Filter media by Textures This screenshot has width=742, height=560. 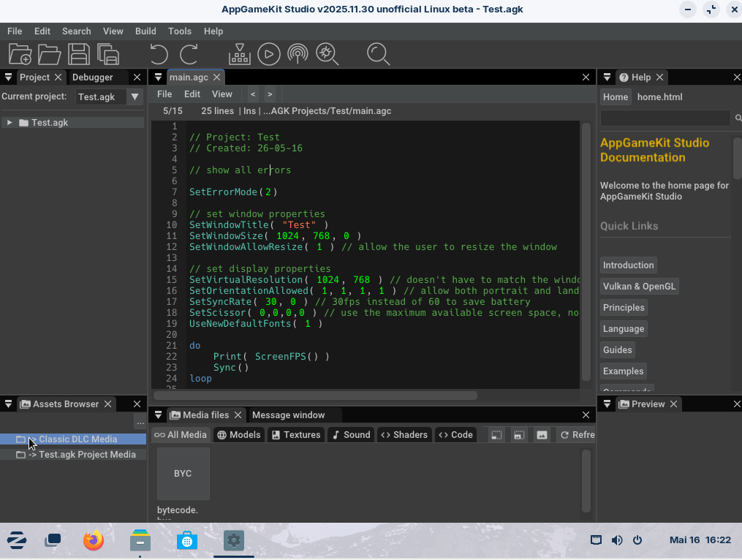point(296,435)
